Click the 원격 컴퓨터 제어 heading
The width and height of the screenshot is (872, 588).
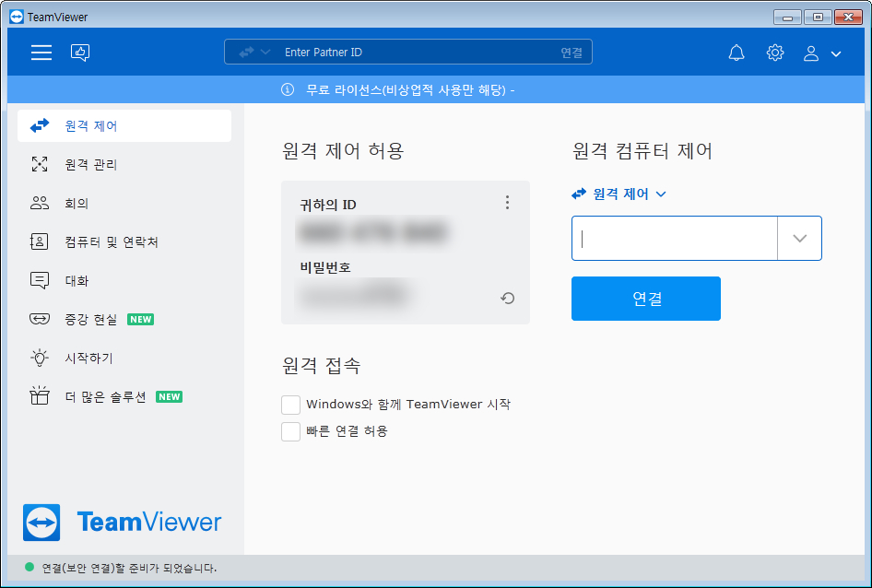(x=642, y=151)
